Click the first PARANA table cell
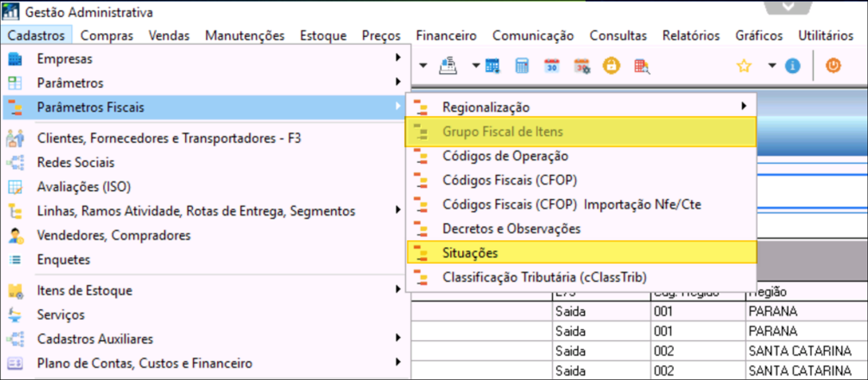The width and height of the screenshot is (868, 380). (x=772, y=312)
